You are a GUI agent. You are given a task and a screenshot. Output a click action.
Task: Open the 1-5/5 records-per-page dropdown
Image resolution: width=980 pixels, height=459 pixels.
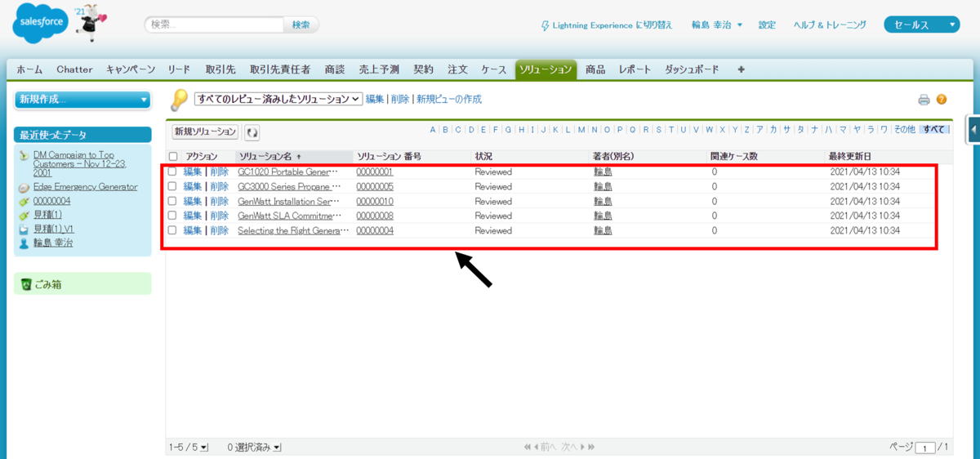point(189,448)
